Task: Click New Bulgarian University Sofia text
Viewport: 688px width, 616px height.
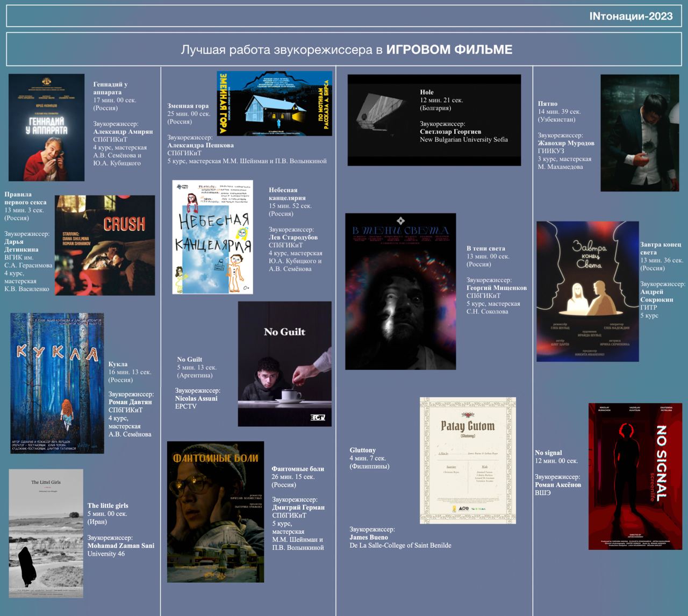Action: tap(464, 139)
